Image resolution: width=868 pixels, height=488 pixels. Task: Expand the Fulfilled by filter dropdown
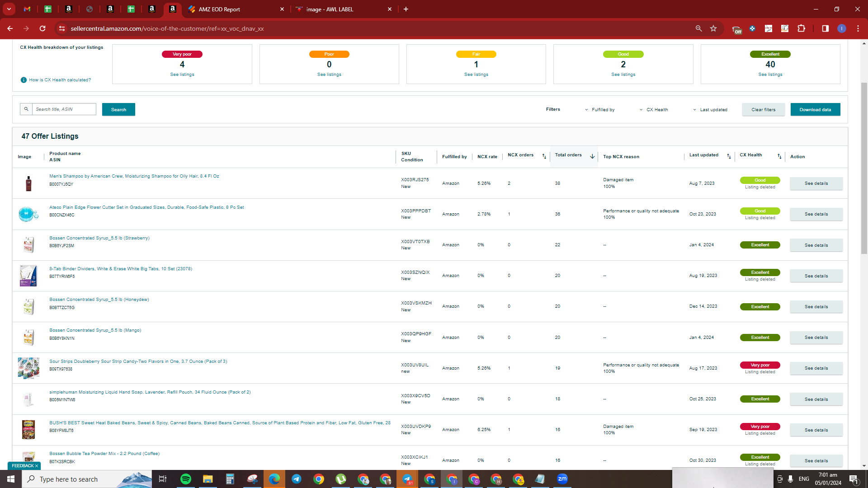(x=600, y=110)
